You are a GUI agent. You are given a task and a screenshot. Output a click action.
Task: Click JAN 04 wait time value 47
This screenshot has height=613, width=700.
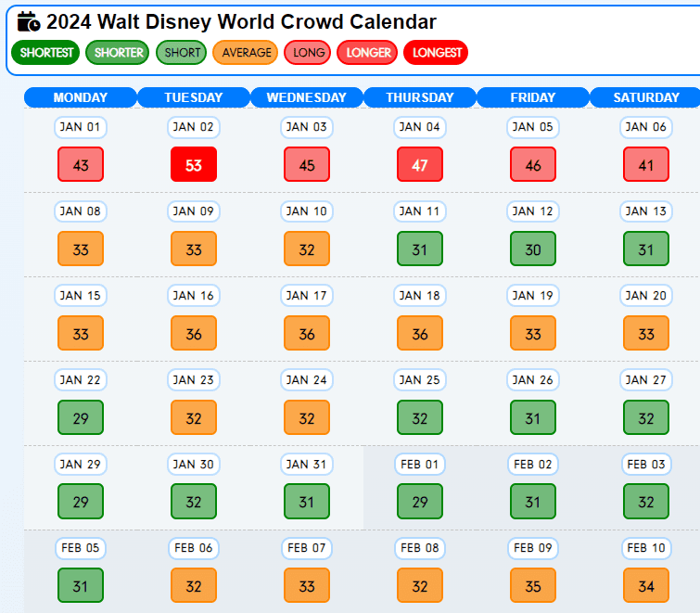pos(420,164)
